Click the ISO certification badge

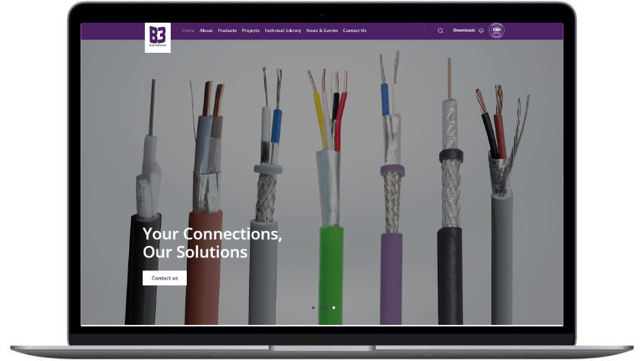pos(496,30)
